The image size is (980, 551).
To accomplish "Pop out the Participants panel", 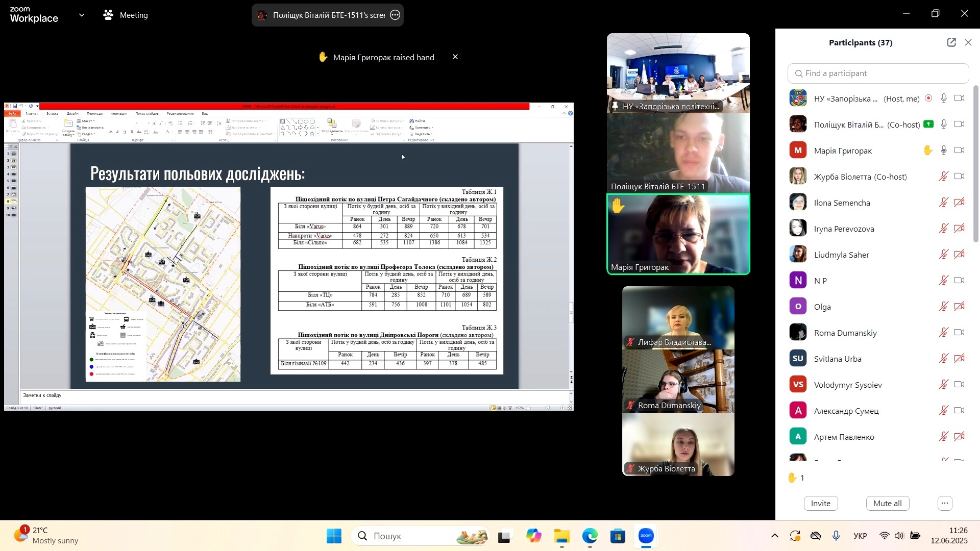I will click(x=951, y=43).
